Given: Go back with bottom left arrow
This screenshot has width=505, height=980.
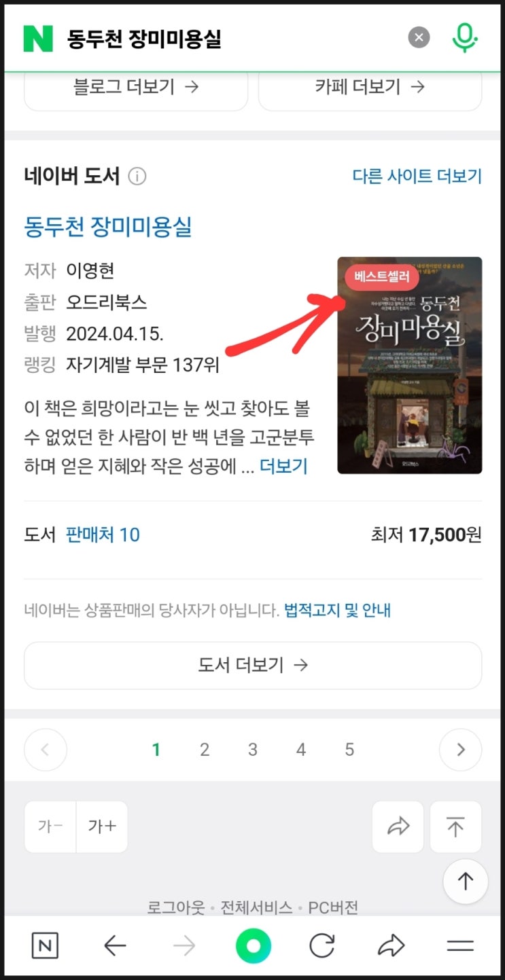Looking at the screenshot, I should (x=116, y=946).
